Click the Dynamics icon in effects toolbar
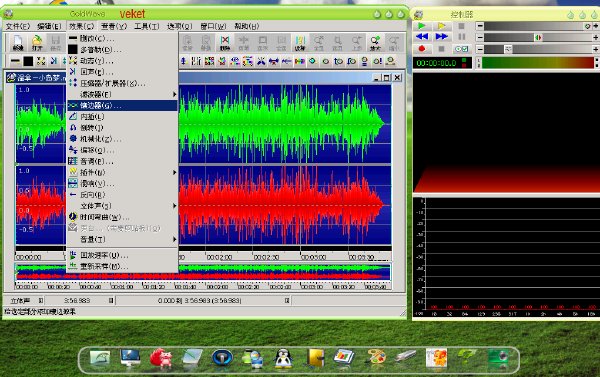The image size is (600, 377). point(41,61)
